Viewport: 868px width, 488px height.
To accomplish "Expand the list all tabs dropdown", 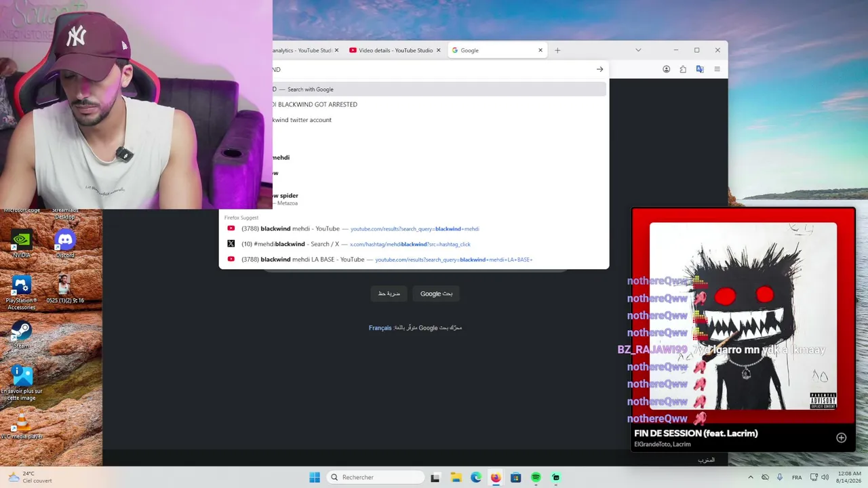I will click(x=638, y=50).
